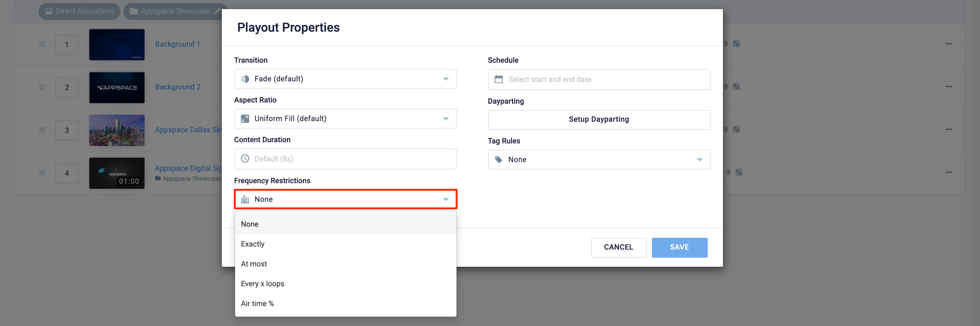The height and width of the screenshot is (326, 980).
Task: Open the Background 1 item link
Action: pos(177,44)
